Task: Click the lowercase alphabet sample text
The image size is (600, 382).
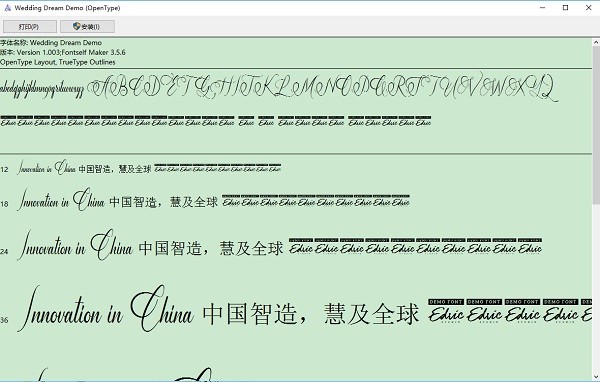Action: [x=42, y=88]
